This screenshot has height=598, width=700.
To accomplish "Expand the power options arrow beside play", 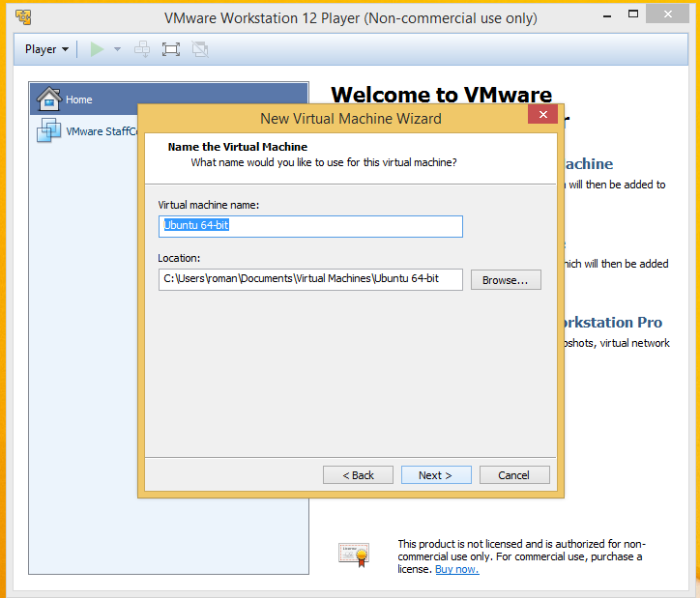I will pos(117,49).
